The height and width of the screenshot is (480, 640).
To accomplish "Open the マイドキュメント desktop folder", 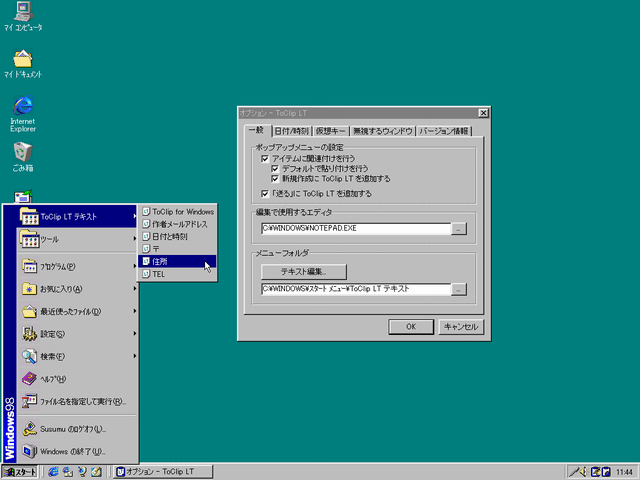I will pyautogui.click(x=22, y=59).
